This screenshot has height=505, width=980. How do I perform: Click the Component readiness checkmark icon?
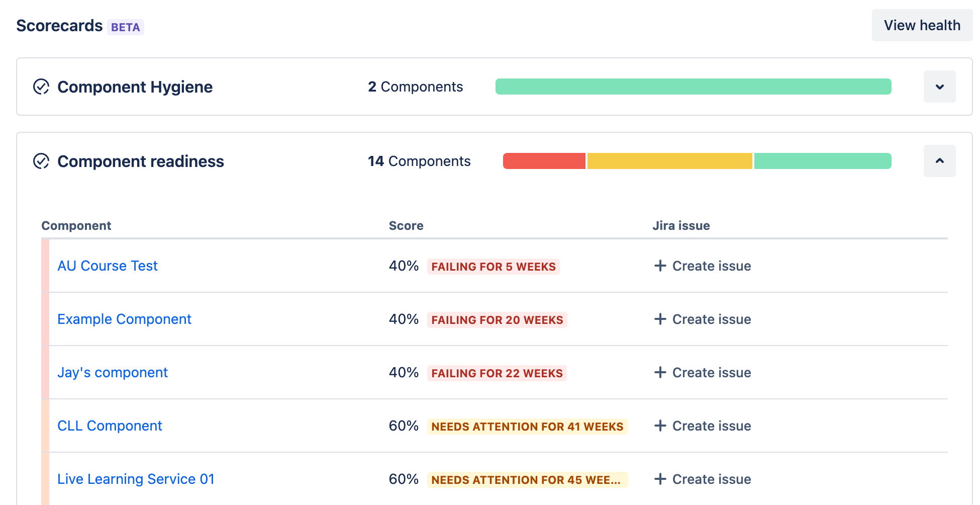tap(42, 161)
